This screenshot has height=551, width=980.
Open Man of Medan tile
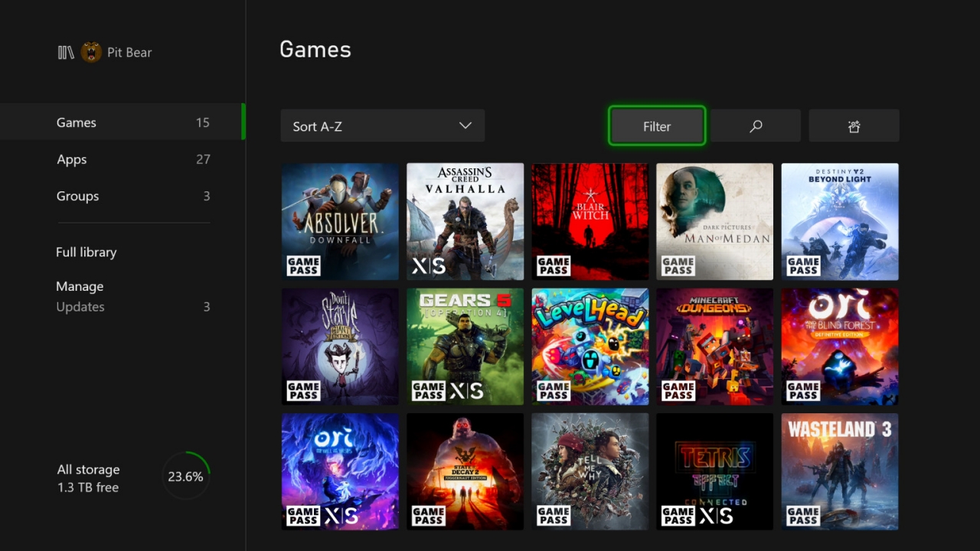pyautogui.click(x=715, y=222)
